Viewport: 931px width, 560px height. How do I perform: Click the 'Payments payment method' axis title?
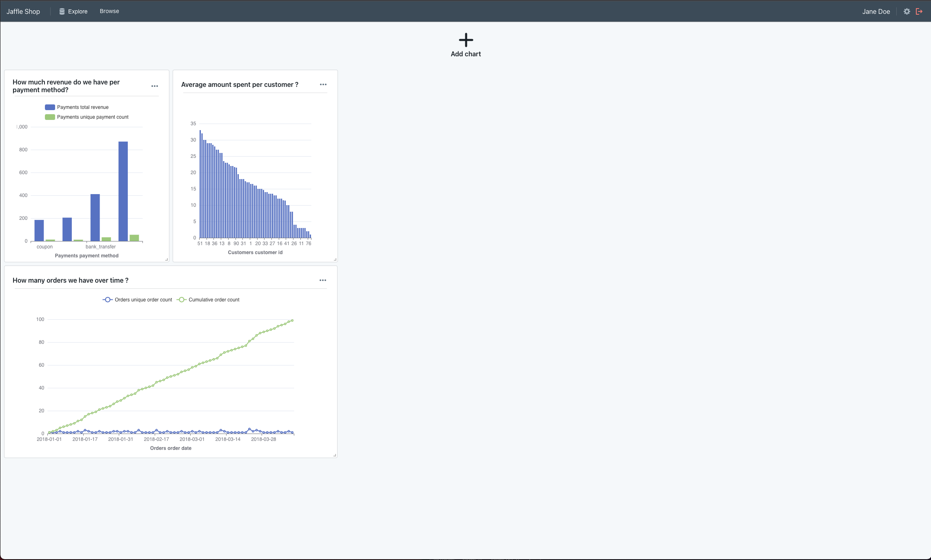point(87,256)
